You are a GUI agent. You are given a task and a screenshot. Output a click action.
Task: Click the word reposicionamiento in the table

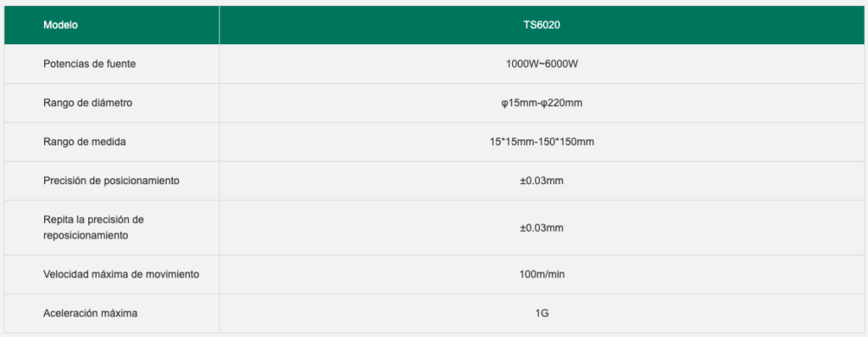point(86,235)
